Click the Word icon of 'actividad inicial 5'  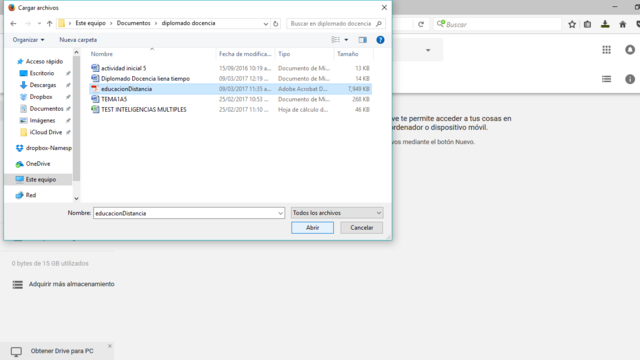(x=95, y=68)
